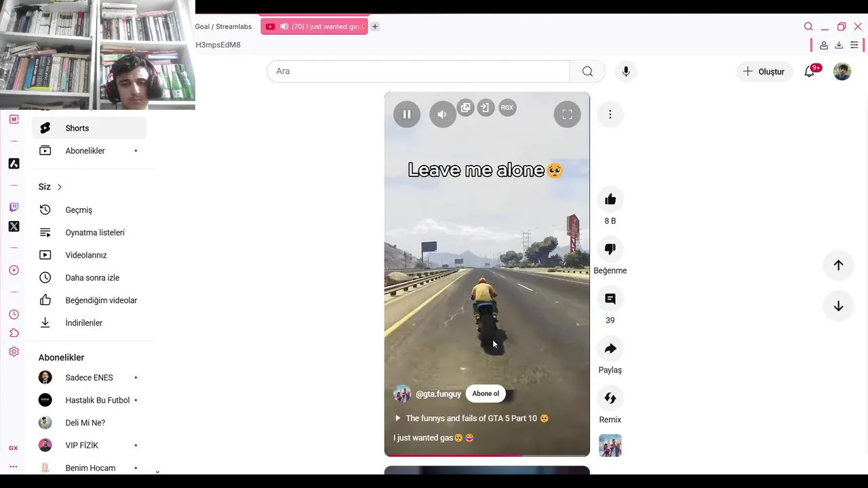Remix this Short
Image resolution: width=868 pixels, height=488 pixels.
(610, 398)
